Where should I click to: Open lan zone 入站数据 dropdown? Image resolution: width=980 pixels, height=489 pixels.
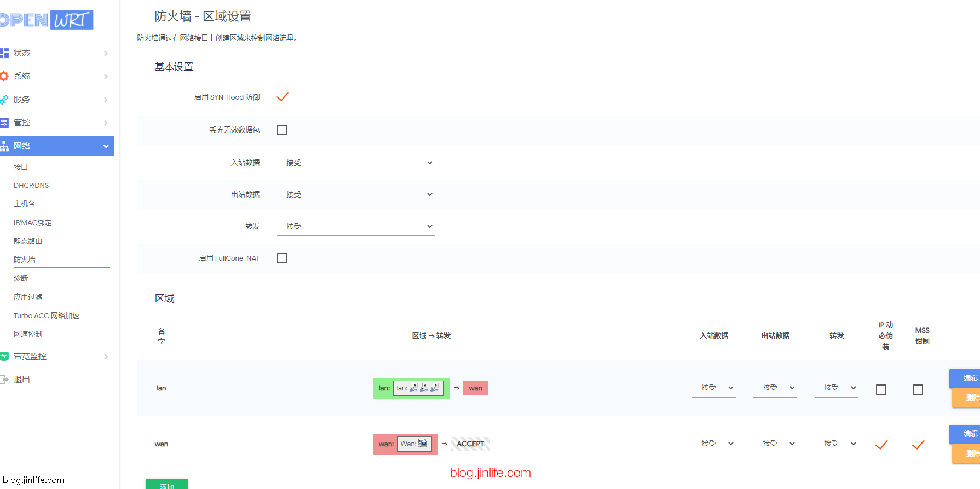point(714,388)
